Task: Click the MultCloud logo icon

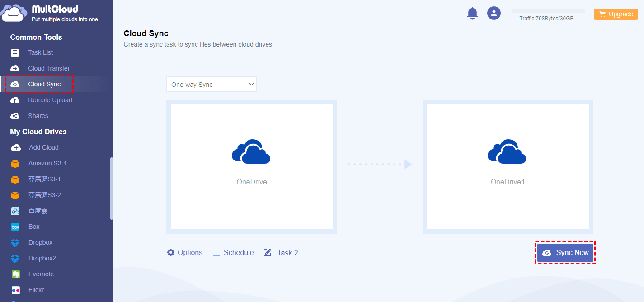Action: [x=14, y=13]
